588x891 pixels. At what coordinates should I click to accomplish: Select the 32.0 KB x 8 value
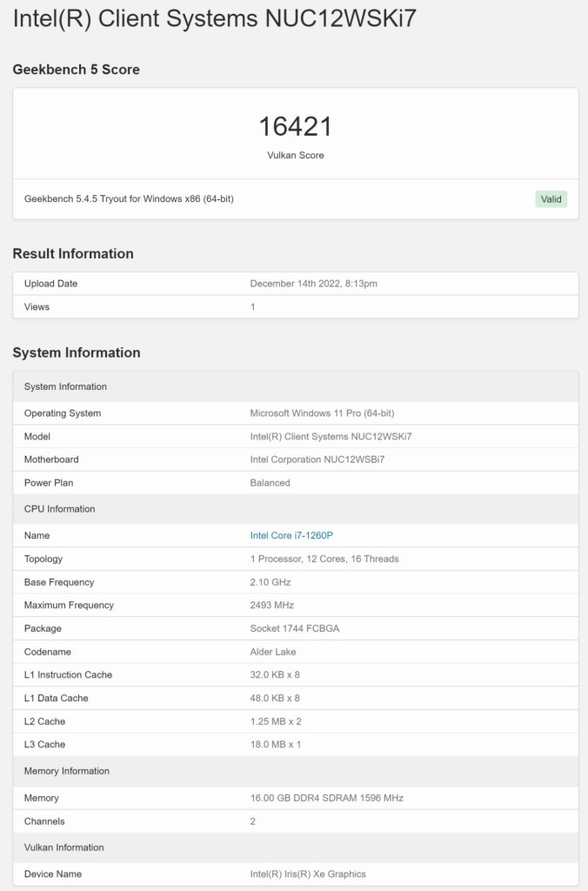tap(275, 675)
